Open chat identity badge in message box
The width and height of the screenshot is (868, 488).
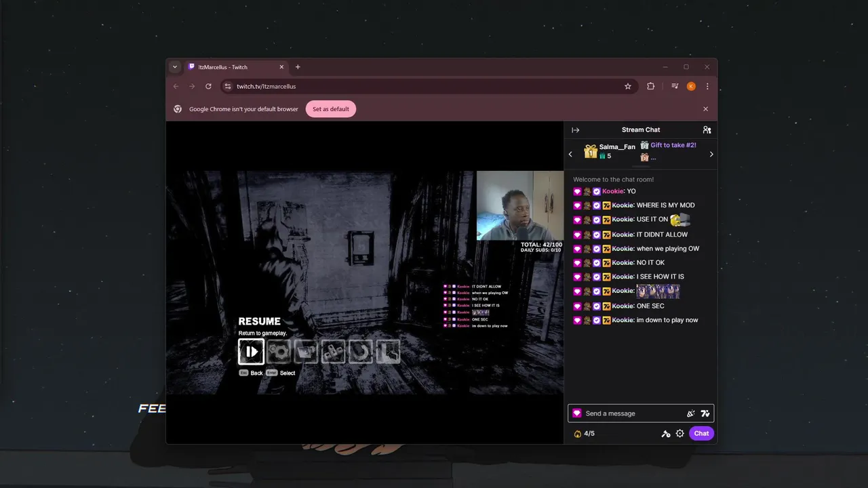point(577,413)
